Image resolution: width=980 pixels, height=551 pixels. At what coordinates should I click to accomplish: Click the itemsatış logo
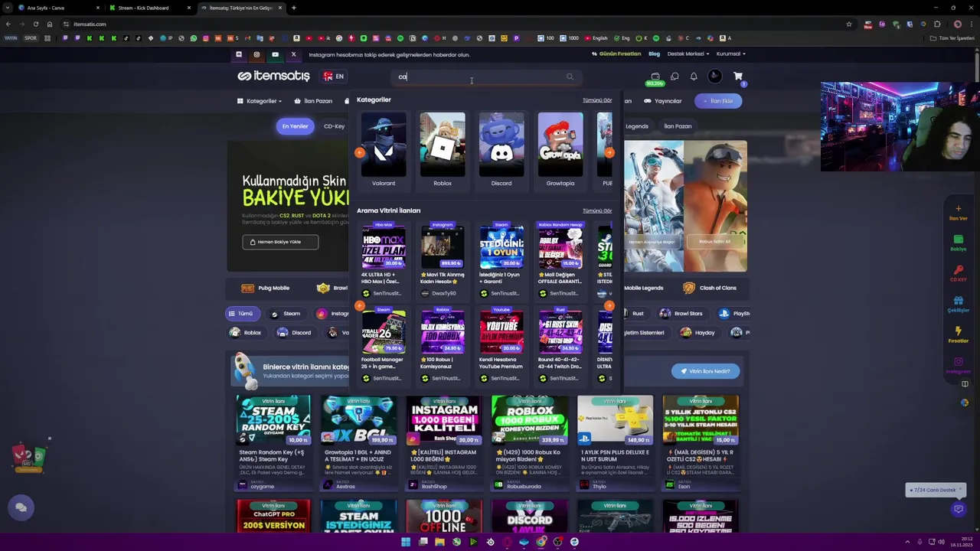pyautogui.click(x=273, y=76)
